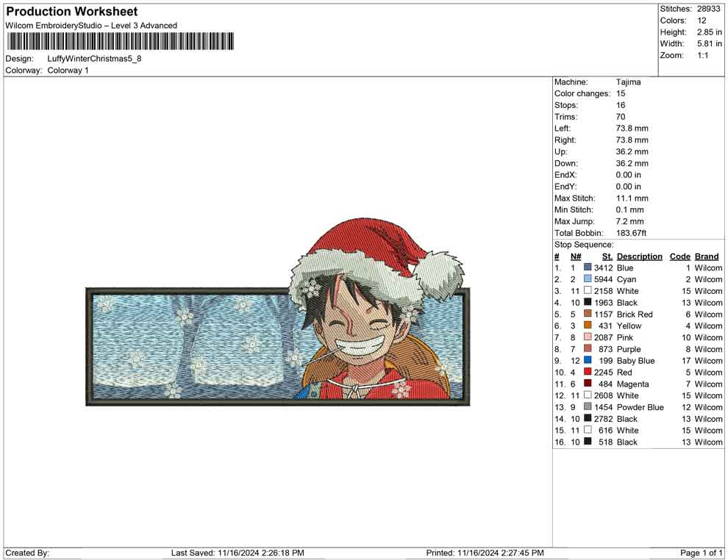
Task: Click the stitch count '3412' for Blue
Action: click(x=604, y=268)
